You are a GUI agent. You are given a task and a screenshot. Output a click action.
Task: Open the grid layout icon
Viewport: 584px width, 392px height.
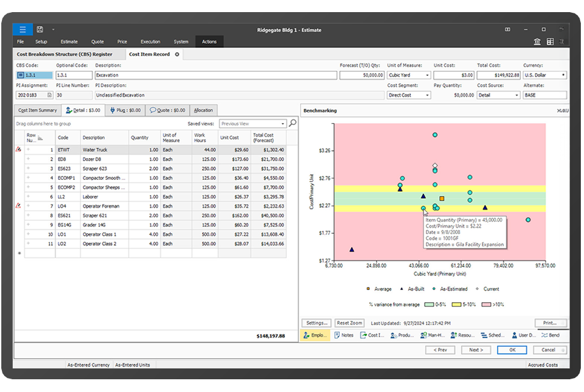pos(550,41)
